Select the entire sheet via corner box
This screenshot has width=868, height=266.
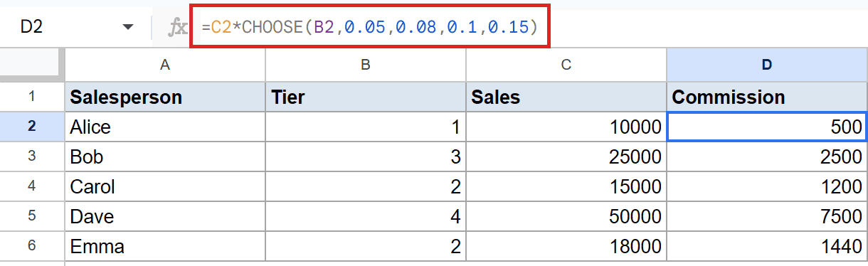(32, 64)
